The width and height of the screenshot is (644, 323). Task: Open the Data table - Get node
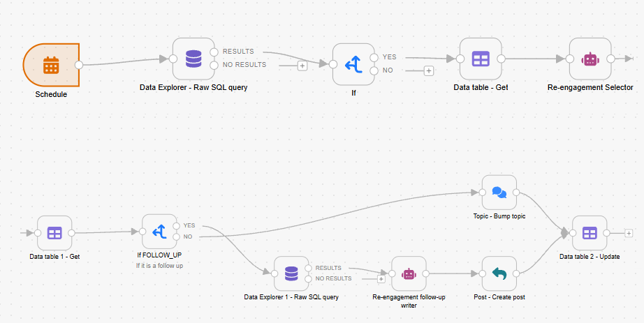click(x=481, y=59)
